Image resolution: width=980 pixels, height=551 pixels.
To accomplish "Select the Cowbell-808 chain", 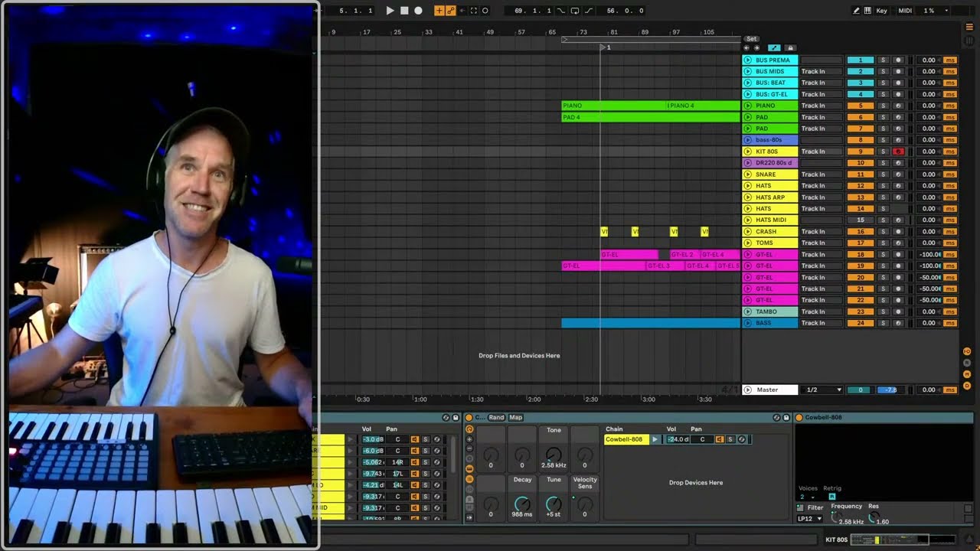I will [x=626, y=439].
